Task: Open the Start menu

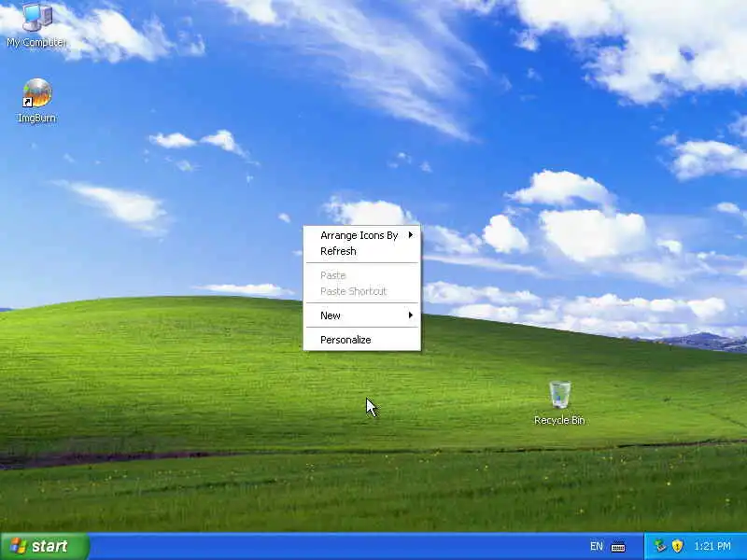Action: point(45,546)
